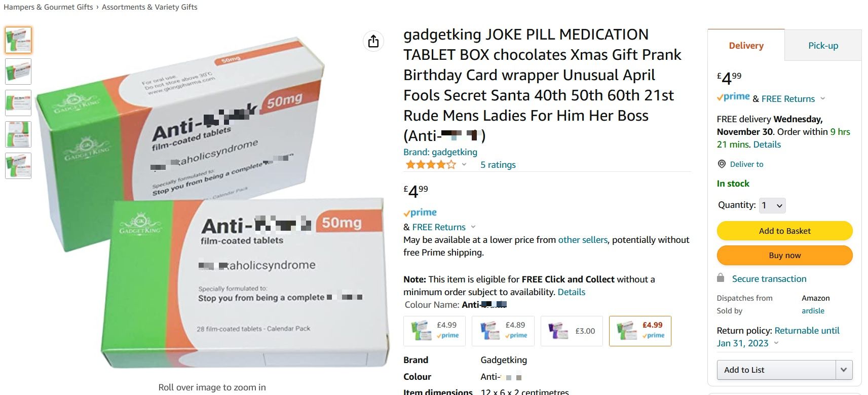Expand the star ratings chevron
The width and height of the screenshot is (868, 395).
(x=464, y=164)
